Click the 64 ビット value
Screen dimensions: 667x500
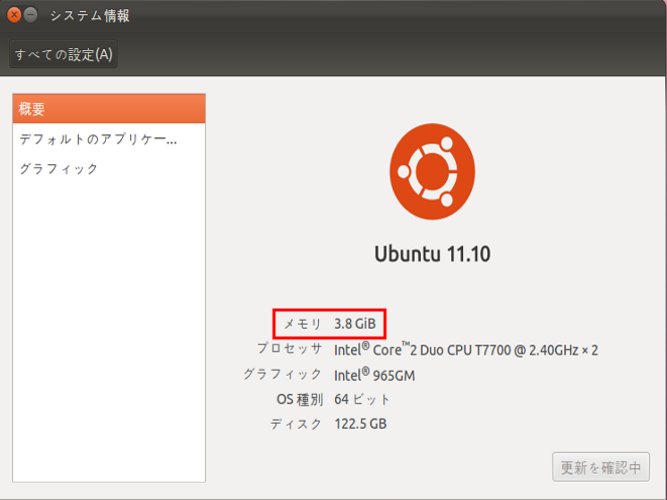[362, 400]
